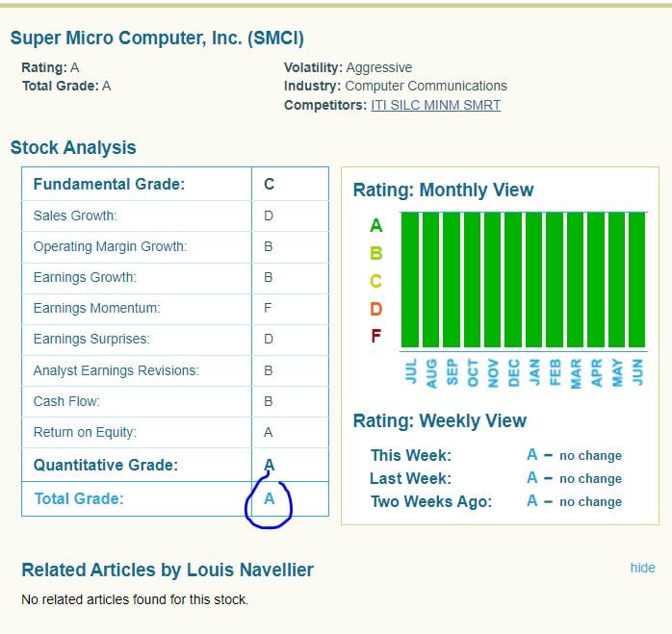Click the MAR month label under chart
The width and height of the screenshot is (672, 634).
tap(576, 373)
